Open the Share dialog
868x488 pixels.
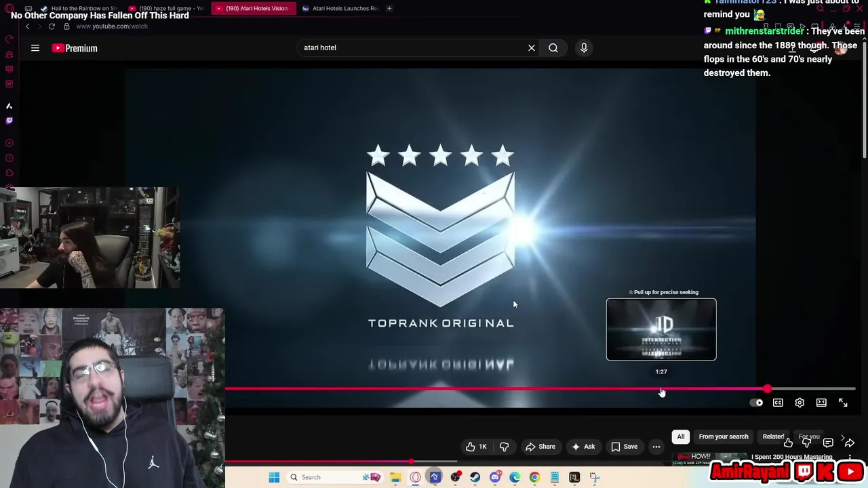coord(540,447)
